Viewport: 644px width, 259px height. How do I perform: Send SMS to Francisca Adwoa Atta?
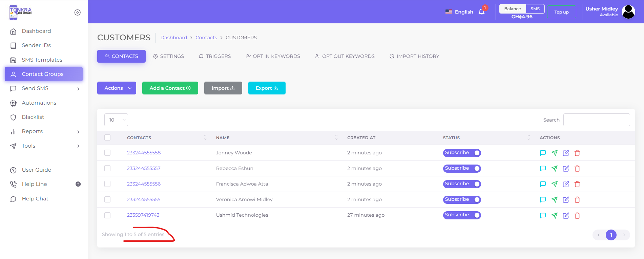point(554,184)
